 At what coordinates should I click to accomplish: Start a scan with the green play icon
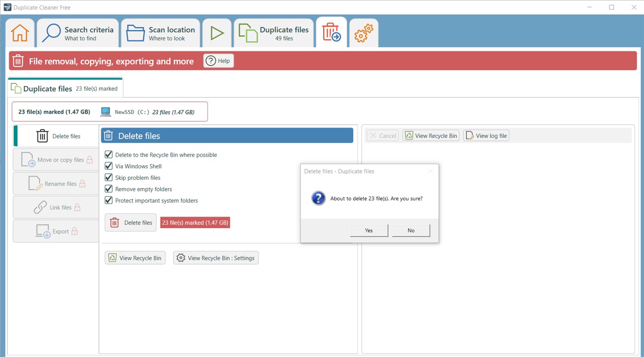coord(217,32)
